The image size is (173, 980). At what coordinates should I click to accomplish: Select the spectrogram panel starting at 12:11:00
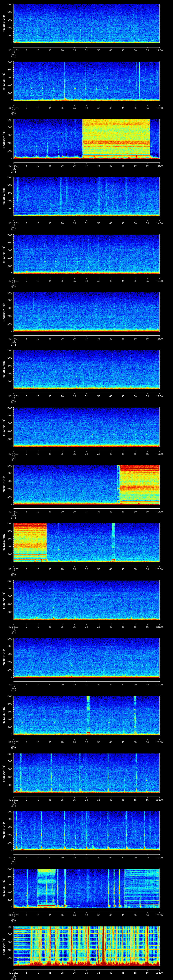(x=86, y=81)
